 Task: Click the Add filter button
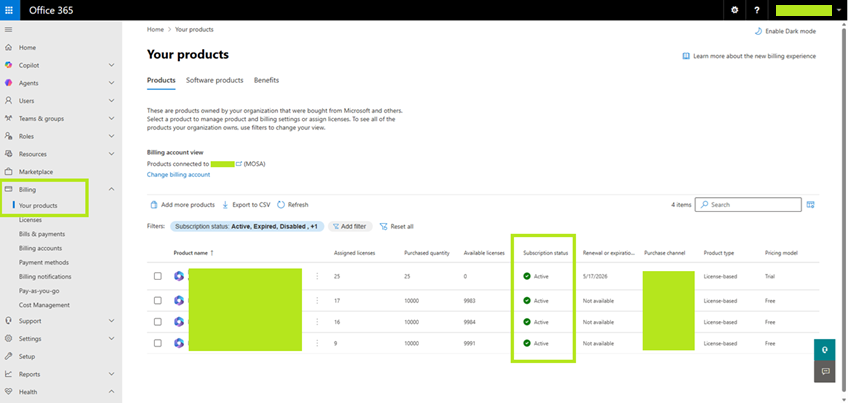[350, 227]
